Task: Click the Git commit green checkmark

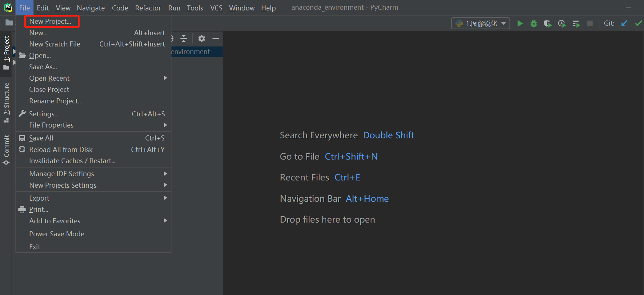Action: 638,23
